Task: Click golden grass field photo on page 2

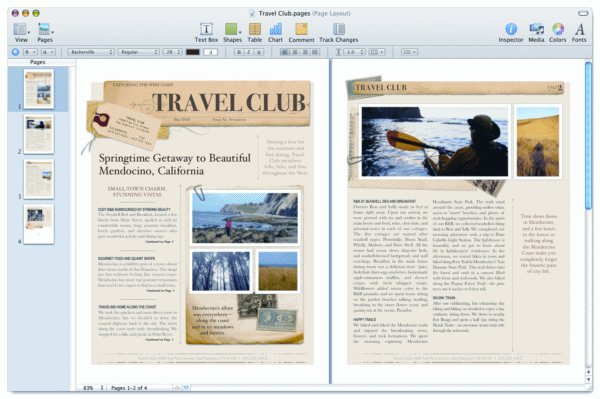Action: pyautogui.click(x=538, y=142)
